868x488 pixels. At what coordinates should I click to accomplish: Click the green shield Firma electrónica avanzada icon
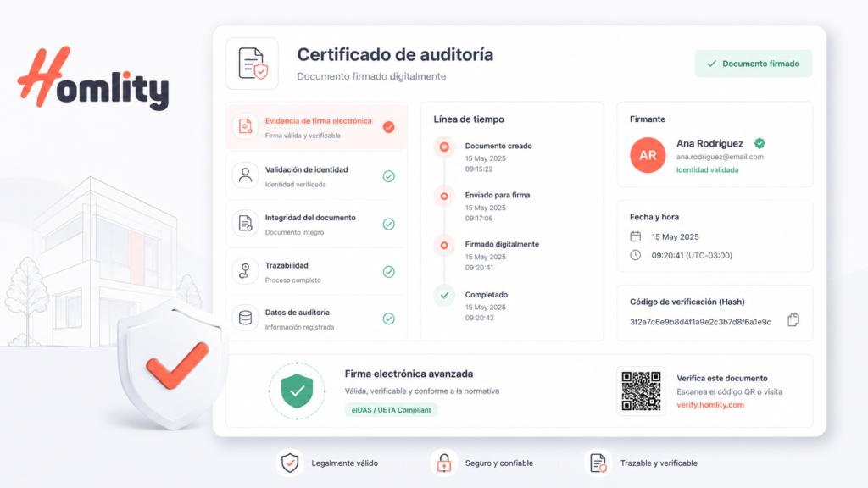tap(298, 391)
